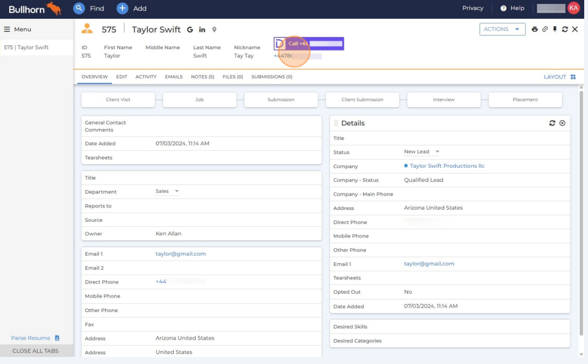Open the ACTIVITY tab

[146, 76]
